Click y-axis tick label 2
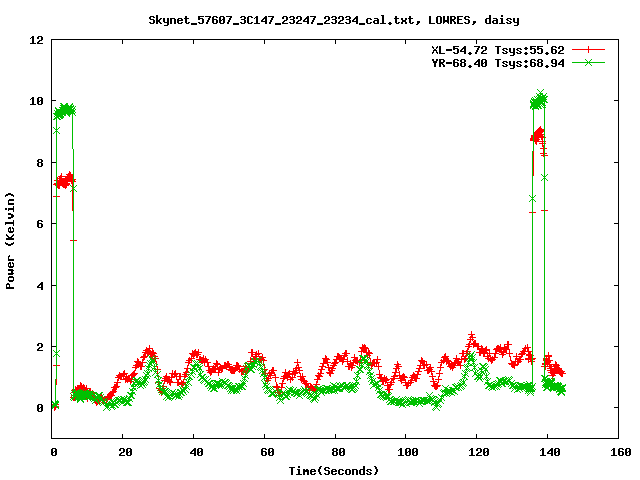The height and width of the screenshot is (480, 640). pos(40,347)
